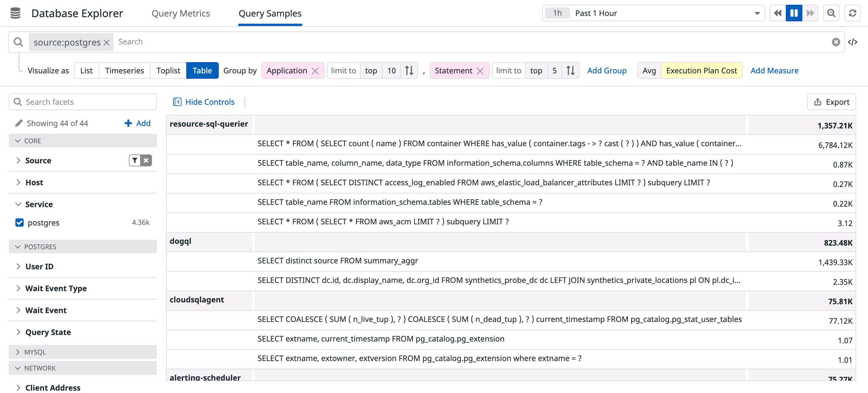
Task: Toggle sort order for top 10 Applications
Action: click(409, 70)
